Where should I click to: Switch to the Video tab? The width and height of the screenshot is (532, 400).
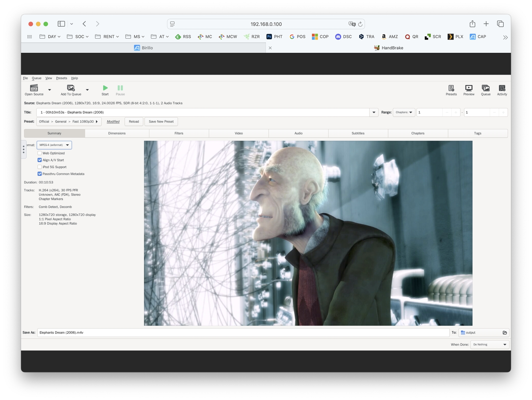tap(238, 133)
